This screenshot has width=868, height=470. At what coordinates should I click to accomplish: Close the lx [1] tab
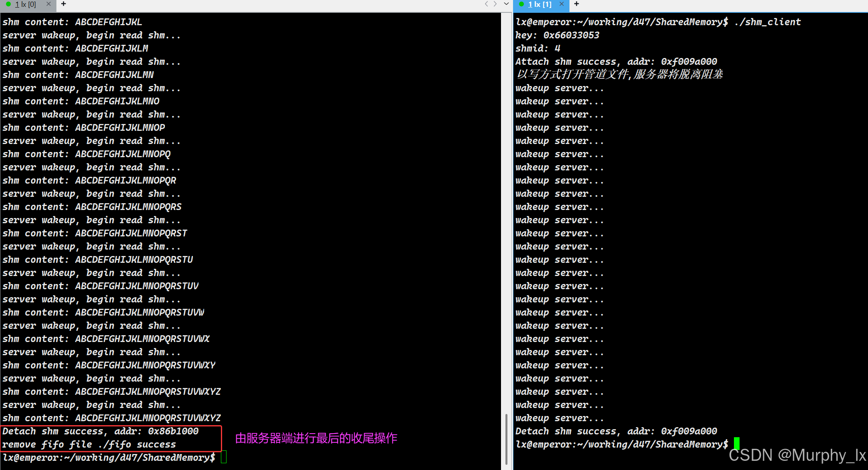coord(561,4)
